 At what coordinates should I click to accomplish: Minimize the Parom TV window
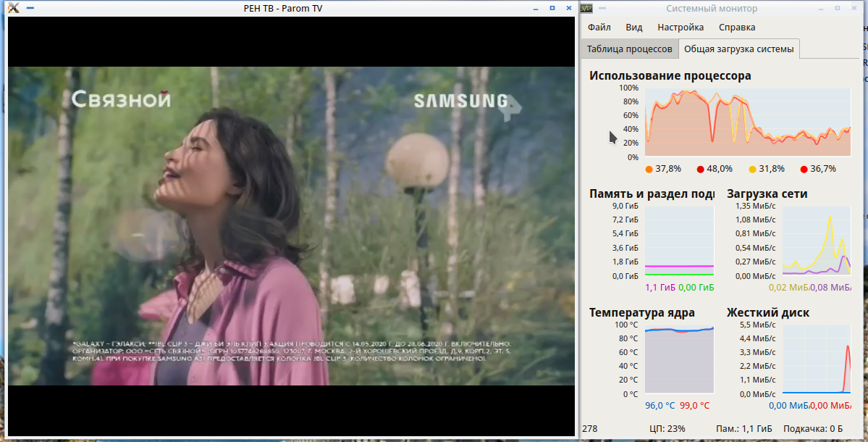pos(536,8)
